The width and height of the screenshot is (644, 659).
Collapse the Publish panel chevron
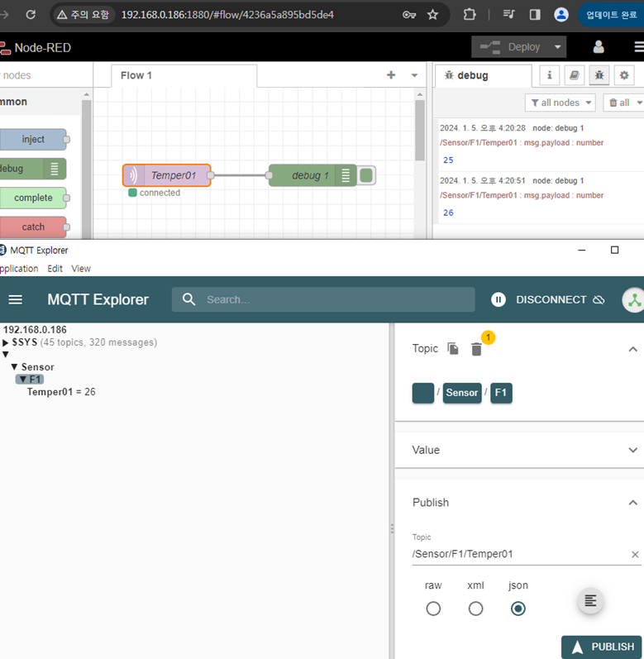(632, 502)
